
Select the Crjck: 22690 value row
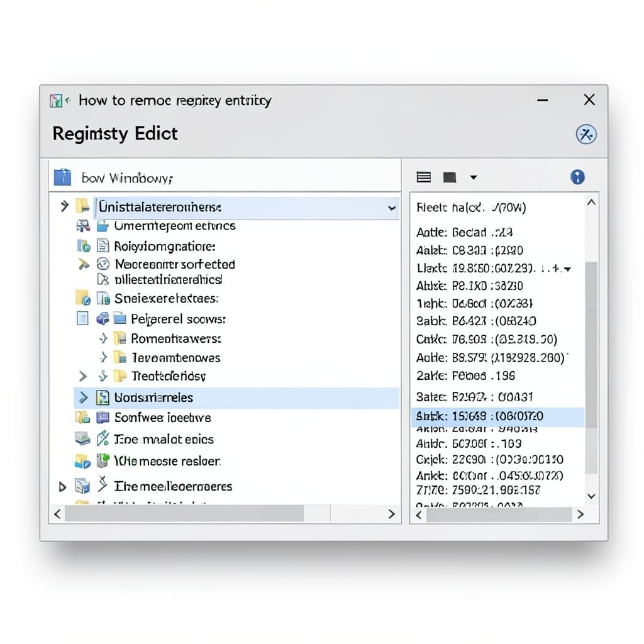click(489, 459)
